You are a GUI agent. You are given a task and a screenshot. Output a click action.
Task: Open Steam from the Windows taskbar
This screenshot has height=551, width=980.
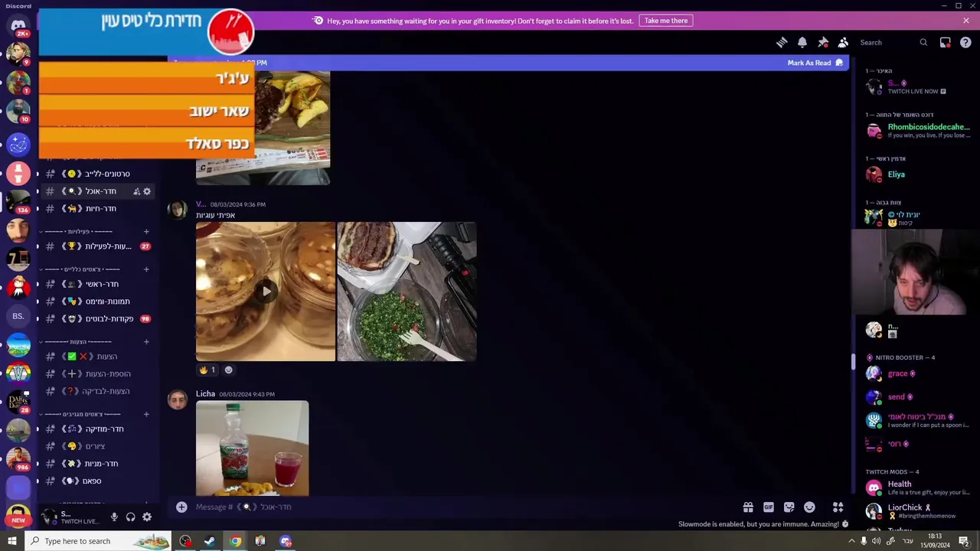(x=209, y=541)
